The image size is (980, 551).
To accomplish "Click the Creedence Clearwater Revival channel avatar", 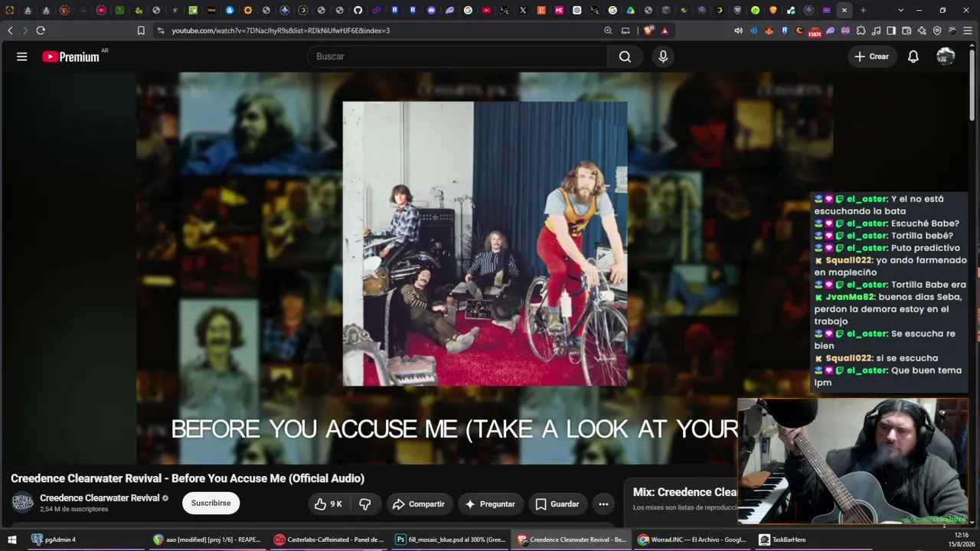I will tap(22, 503).
